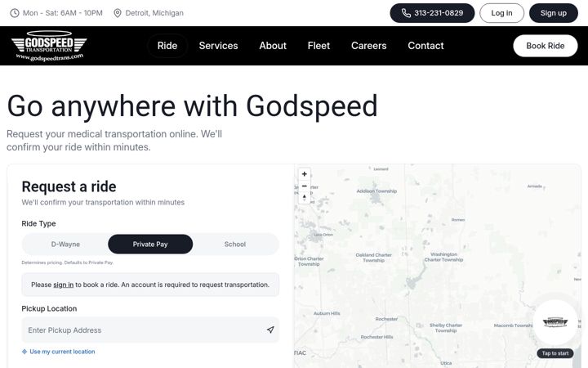This screenshot has width=588, height=368.
Task: Reset map bearing with compass button
Action: pyautogui.click(x=304, y=198)
